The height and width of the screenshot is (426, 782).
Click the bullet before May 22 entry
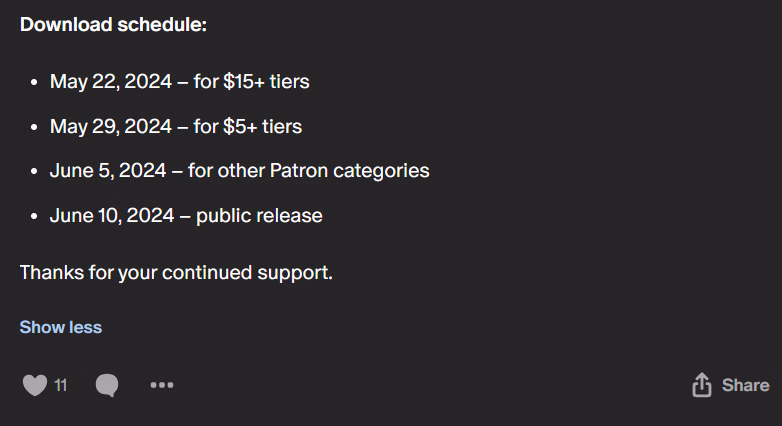[34, 82]
